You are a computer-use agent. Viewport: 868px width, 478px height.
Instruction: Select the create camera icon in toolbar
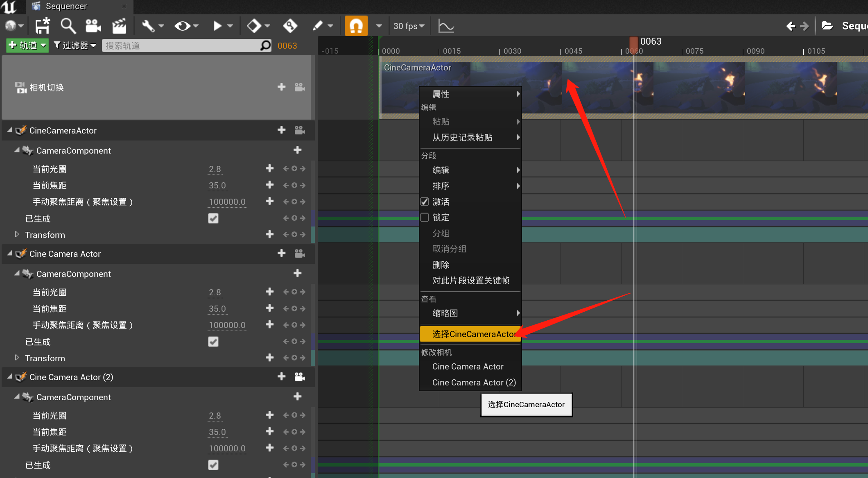tap(93, 25)
